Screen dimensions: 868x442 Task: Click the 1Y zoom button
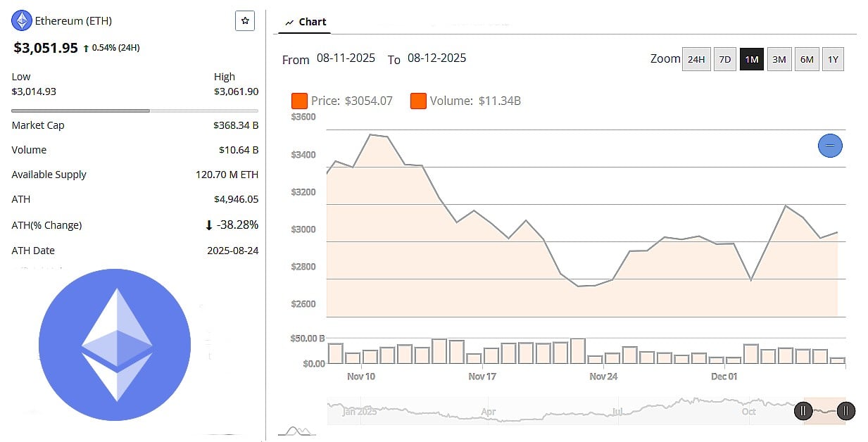point(833,59)
